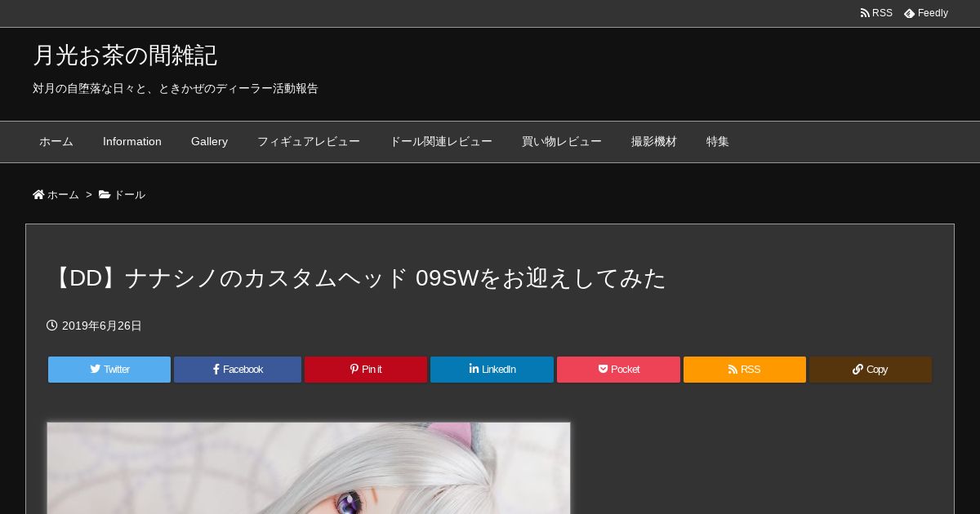Click the post title ナナシノのカスタムヘッド 09SW
980x514 pixels.
coord(356,279)
